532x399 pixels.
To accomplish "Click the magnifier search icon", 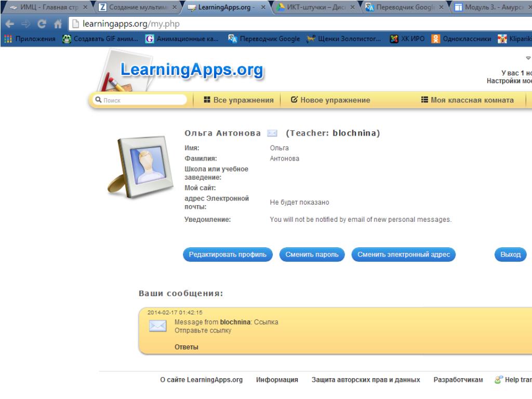I will point(98,100).
